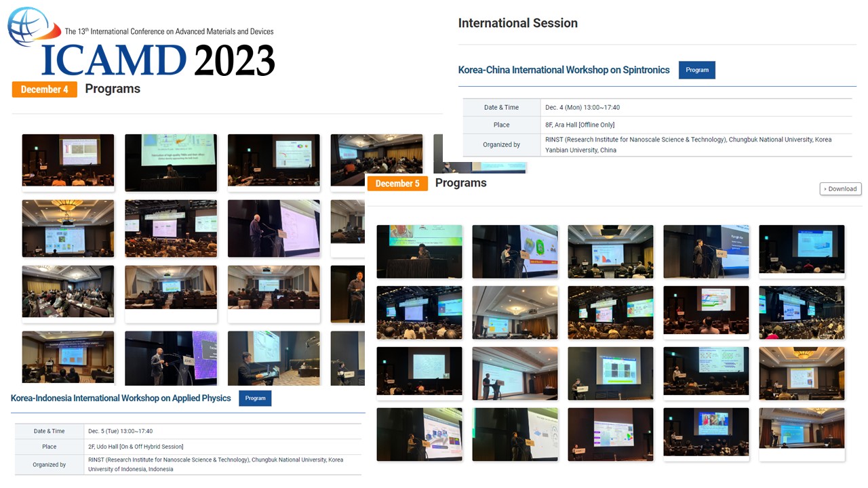
Task: Open photo showing Quantum phase transitions workshop banner
Action: (x=68, y=358)
